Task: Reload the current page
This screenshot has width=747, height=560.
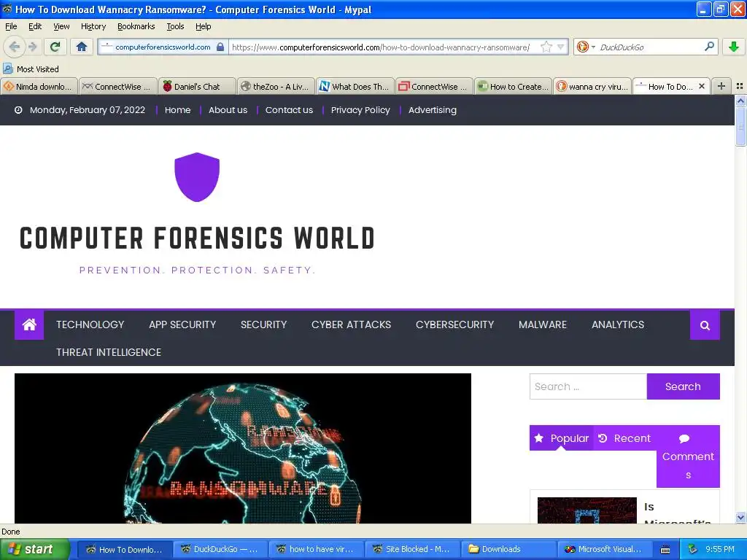Action: click(55, 47)
